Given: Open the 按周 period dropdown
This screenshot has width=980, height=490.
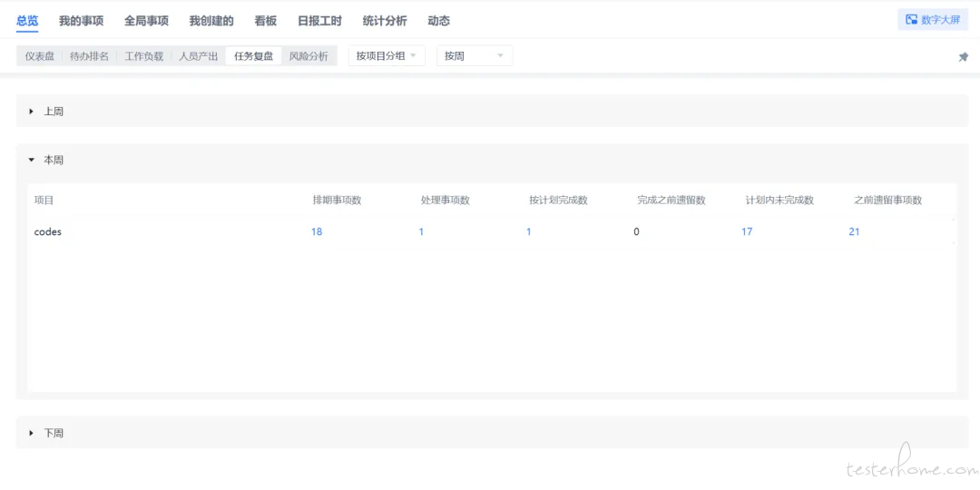Looking at the screenshot, I should pyautogui.click(x=475, y=55).
